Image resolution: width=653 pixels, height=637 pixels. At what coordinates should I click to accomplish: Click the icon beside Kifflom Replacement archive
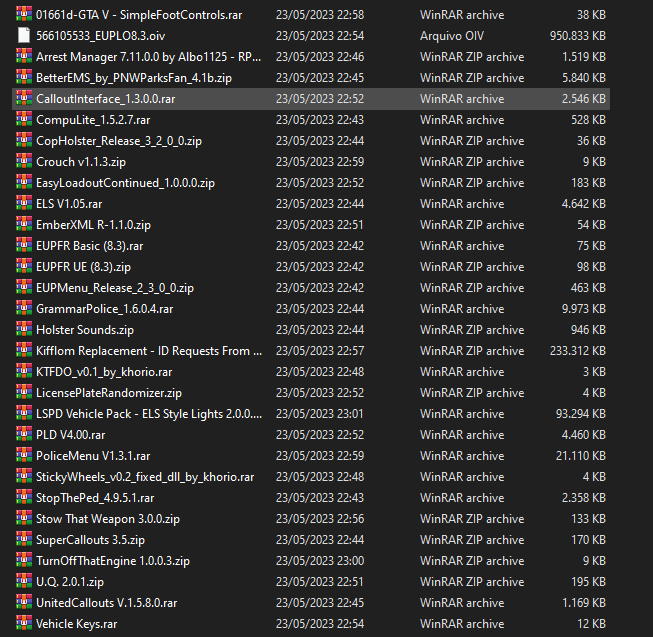click(x=24, y=350)
